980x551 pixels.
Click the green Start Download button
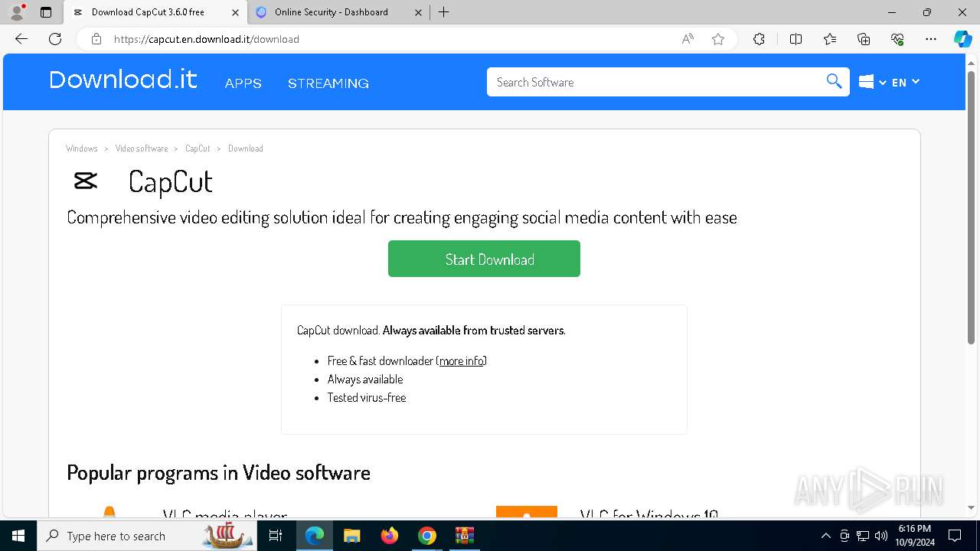tap(484, 259)
